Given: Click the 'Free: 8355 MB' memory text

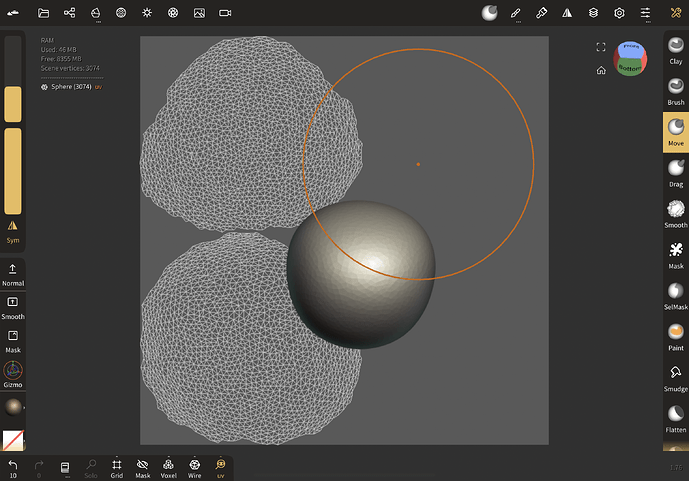Looking at the screenshot, I should (x=61, y=59).
